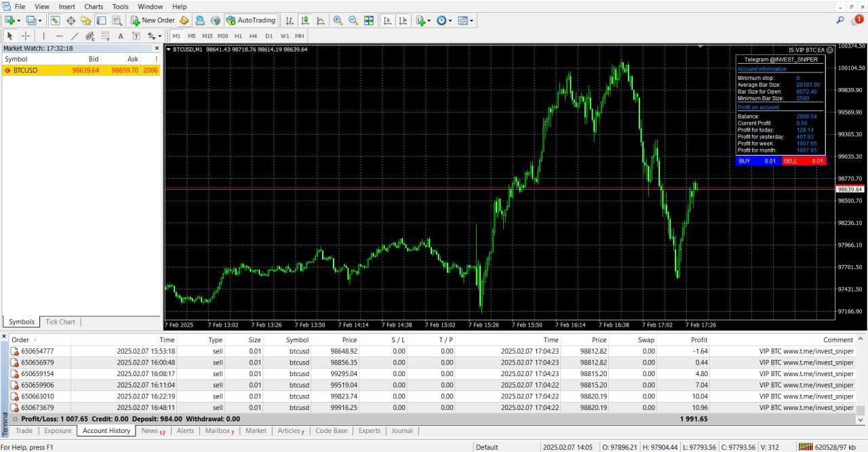Toggle the AutoTrading button
The image size is (868, 452).
251,20
